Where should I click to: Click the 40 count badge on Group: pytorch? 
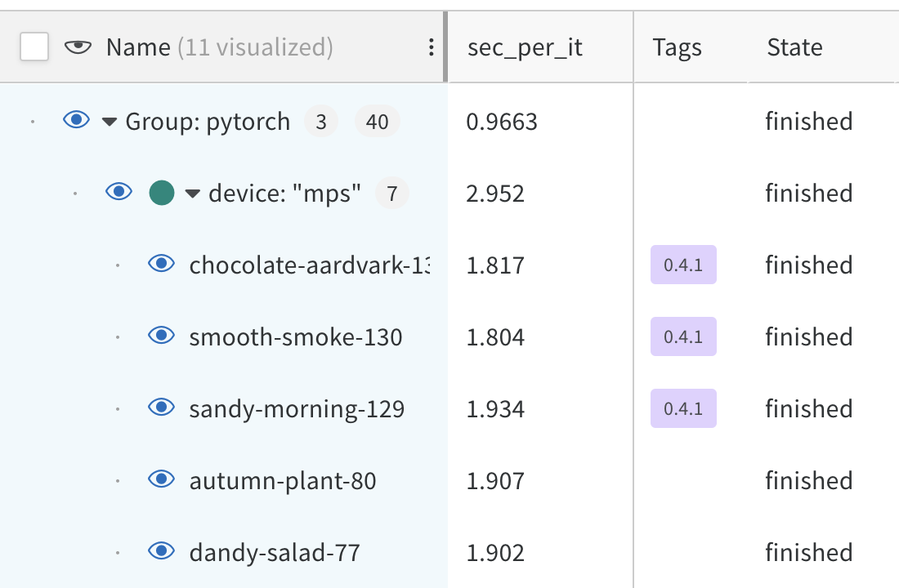377,120
